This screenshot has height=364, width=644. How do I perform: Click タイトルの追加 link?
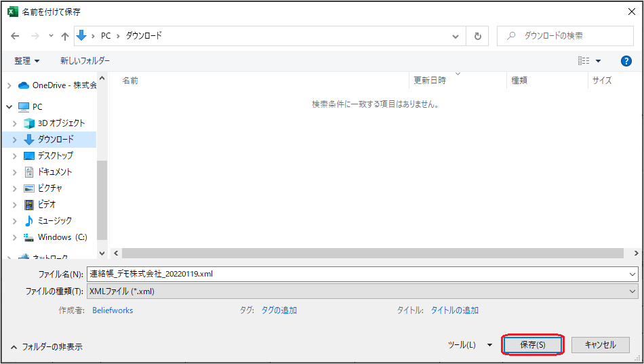tap(455, 310)
